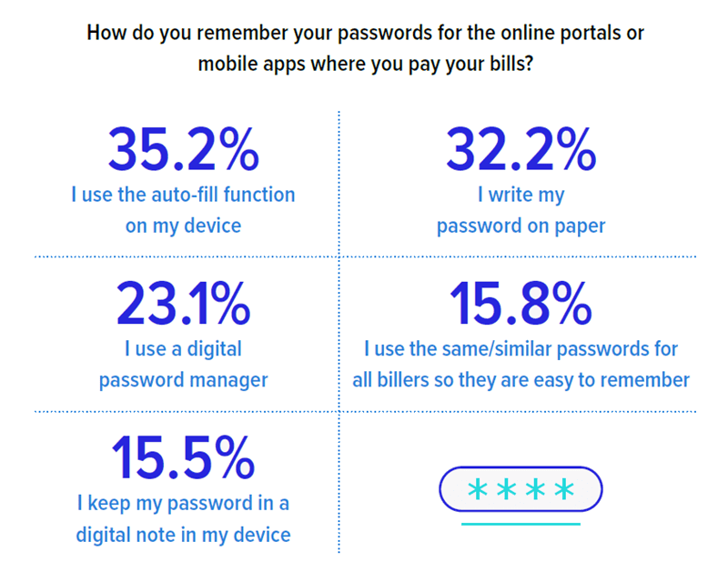Click the teal underline below password icon
The image size is (728, 572).
pyautogui.click(x=521, y=524)
